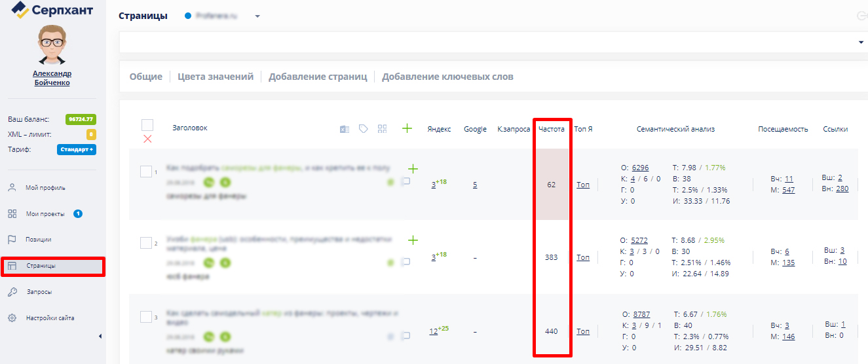The width and height of the screenshot is (868, 364).
Task: Click the Топ link in the first row
Action: (x=582, y=185)
